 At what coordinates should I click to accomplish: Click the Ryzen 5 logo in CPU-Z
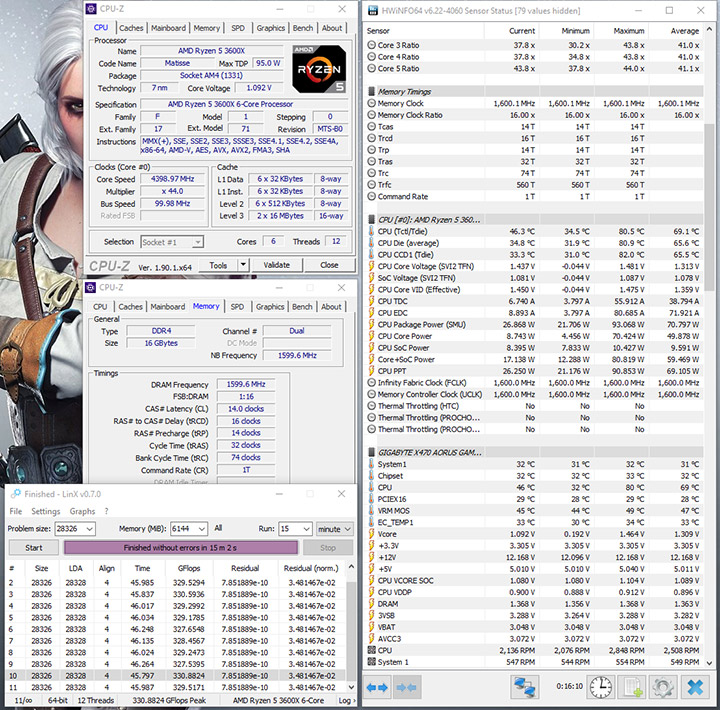(319, 68)
